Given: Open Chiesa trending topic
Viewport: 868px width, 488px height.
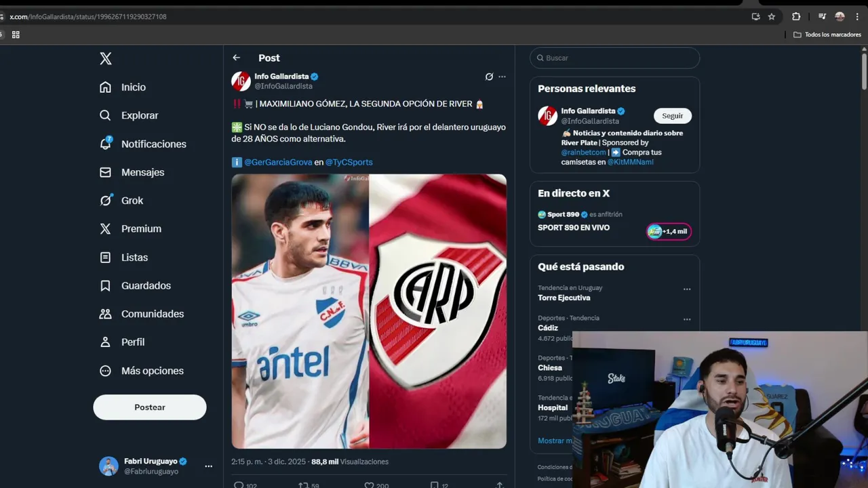Looking at the screenshot, I should [550, 367].
